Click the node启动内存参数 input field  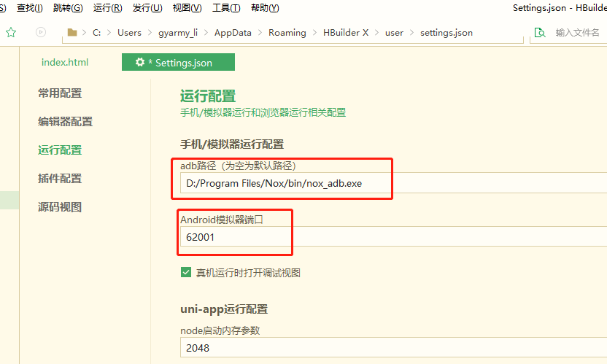(x=394, y=347)
